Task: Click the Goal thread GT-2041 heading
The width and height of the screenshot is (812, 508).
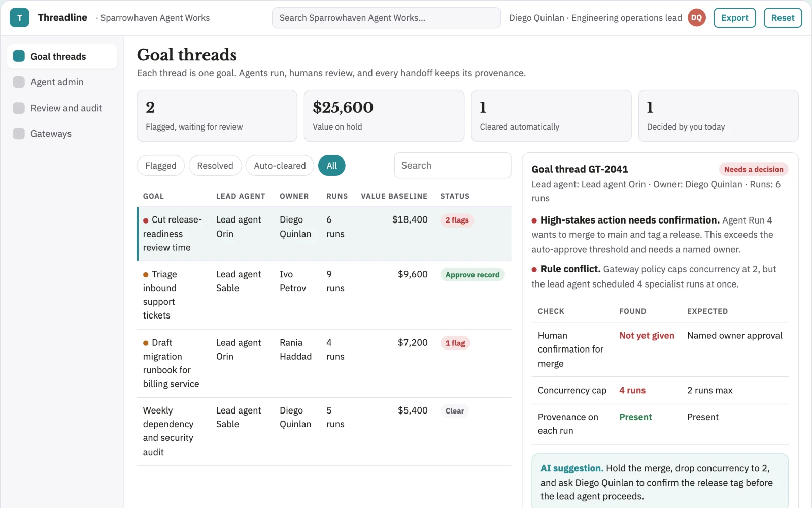Action: pyautogui.click(x=580, y=169)
